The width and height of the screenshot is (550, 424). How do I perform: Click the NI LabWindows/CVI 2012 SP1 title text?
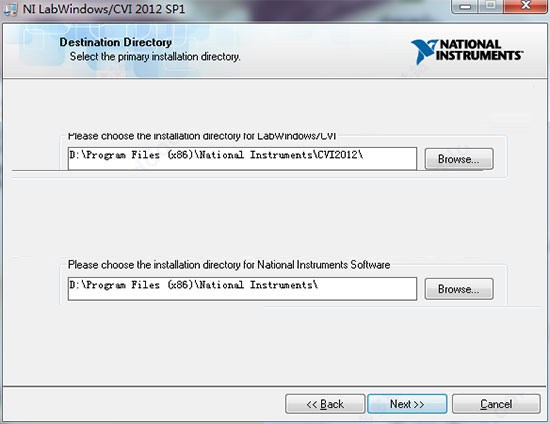pos(104,9)
